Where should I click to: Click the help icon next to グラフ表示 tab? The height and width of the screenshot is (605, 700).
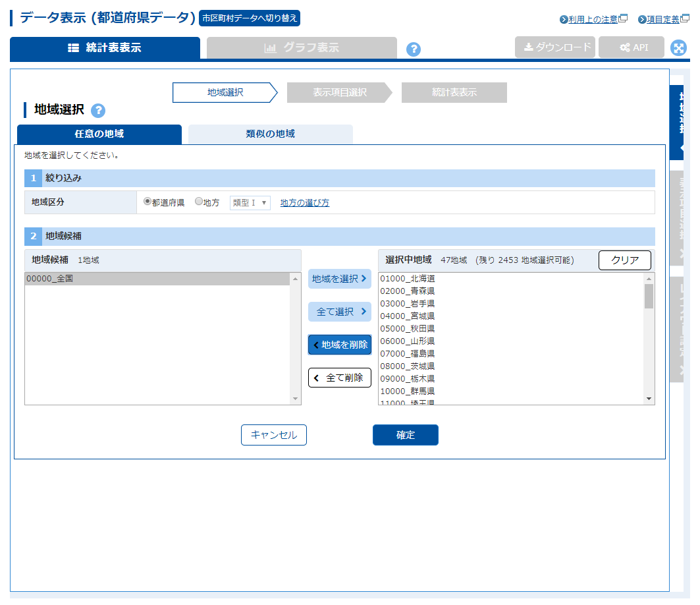click(414, 49)
